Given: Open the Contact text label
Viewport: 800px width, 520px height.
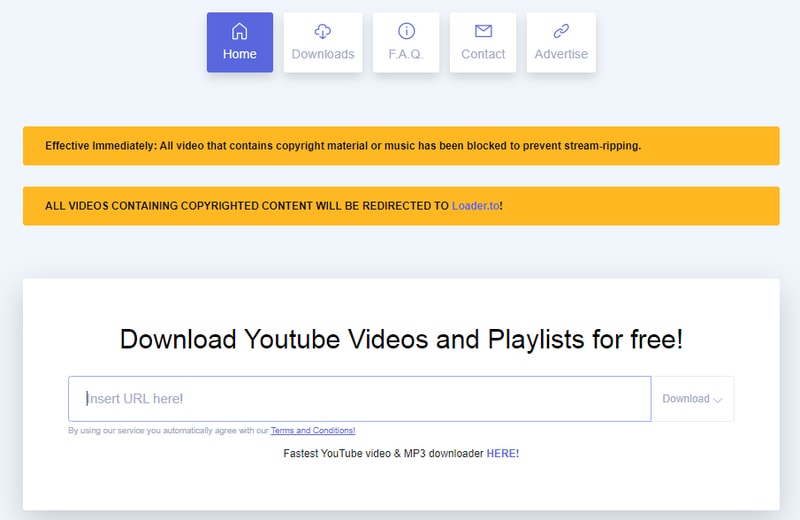Looking at the screenshot, I should pyautogui.click(x=483, y=54).
